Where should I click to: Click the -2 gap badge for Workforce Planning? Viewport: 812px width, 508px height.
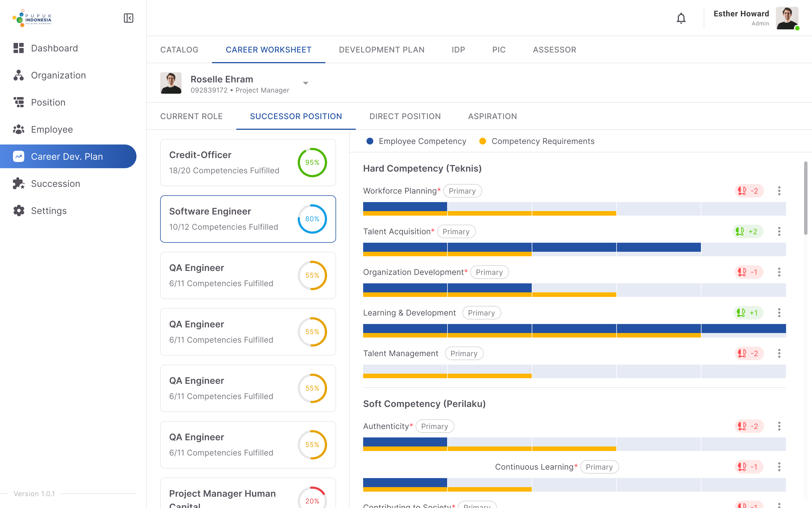(749, 191)
